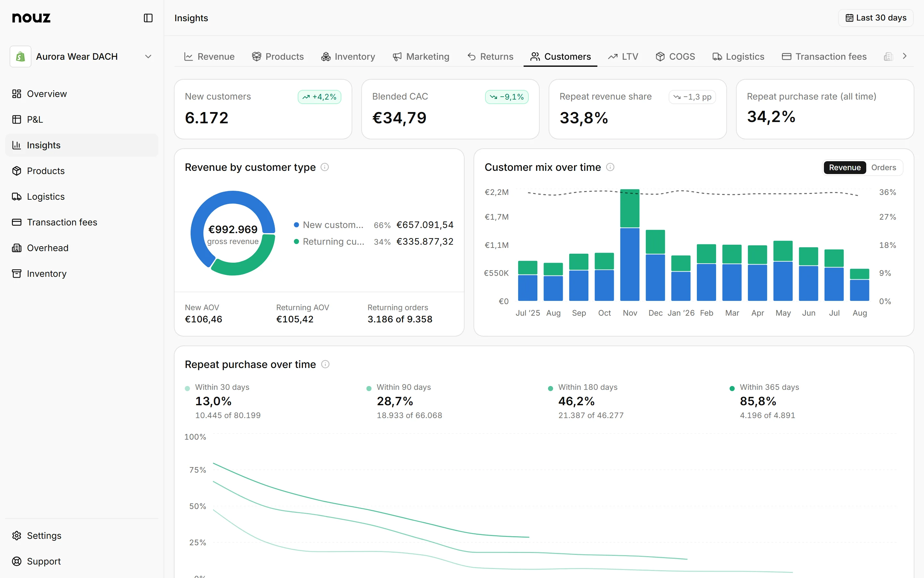Click the Overview grid icon in sidebar
Viewport: 924px width, 578px height.
pos(16,94)
